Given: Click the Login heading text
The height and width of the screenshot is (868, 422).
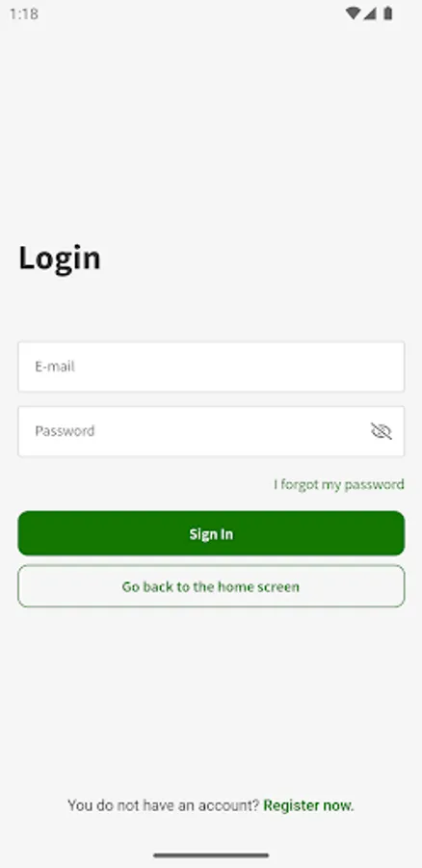Looking at the screenshot, I should 60,258.
